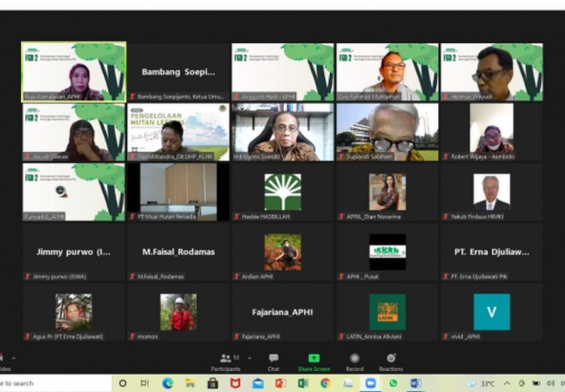Open the Mail app from the taskbar
Screen dimensions: 565x392
pyautogui.click(x=258, y=383)
